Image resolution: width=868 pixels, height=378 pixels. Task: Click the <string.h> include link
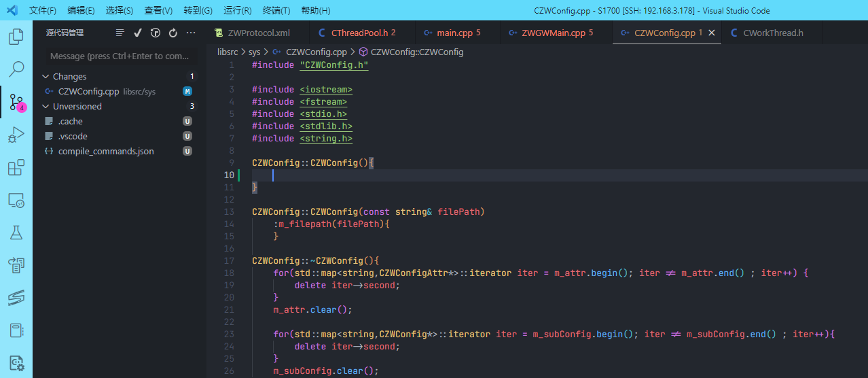(x=326, y=139)
